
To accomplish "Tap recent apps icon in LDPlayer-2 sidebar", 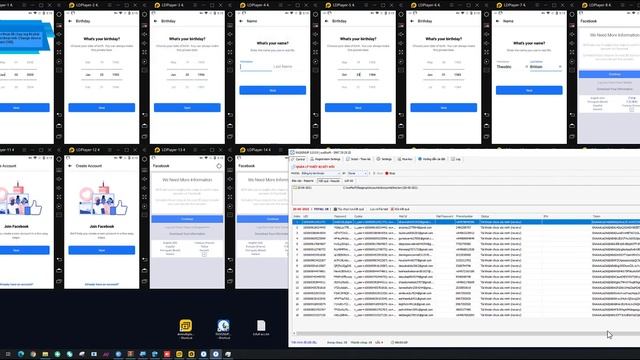I will click(x=144, y=136).
